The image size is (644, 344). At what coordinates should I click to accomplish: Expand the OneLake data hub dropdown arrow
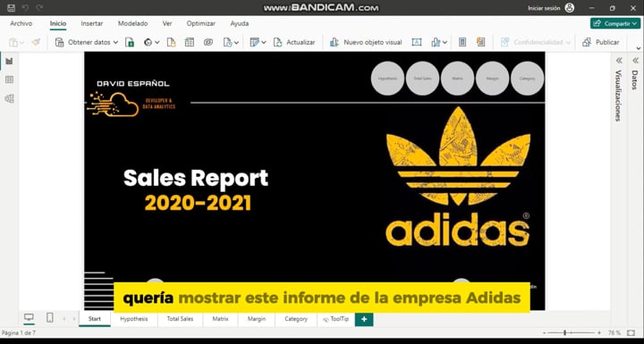tap(157, 42)
